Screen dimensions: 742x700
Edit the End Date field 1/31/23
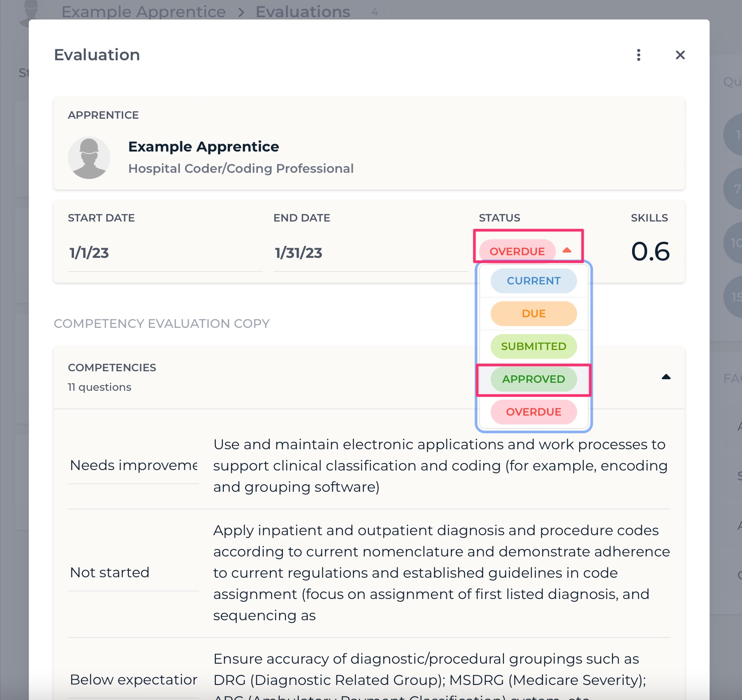click(371, 253)
